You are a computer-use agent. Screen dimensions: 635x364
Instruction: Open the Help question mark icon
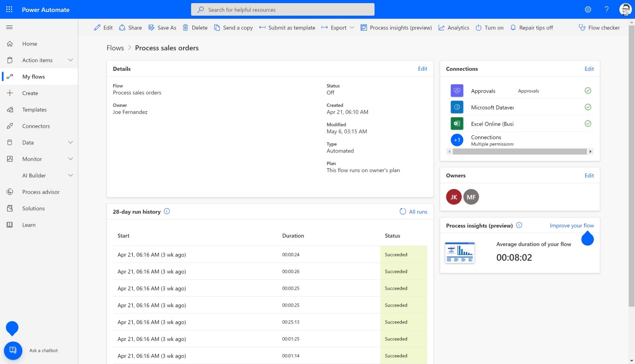[607, 9]
